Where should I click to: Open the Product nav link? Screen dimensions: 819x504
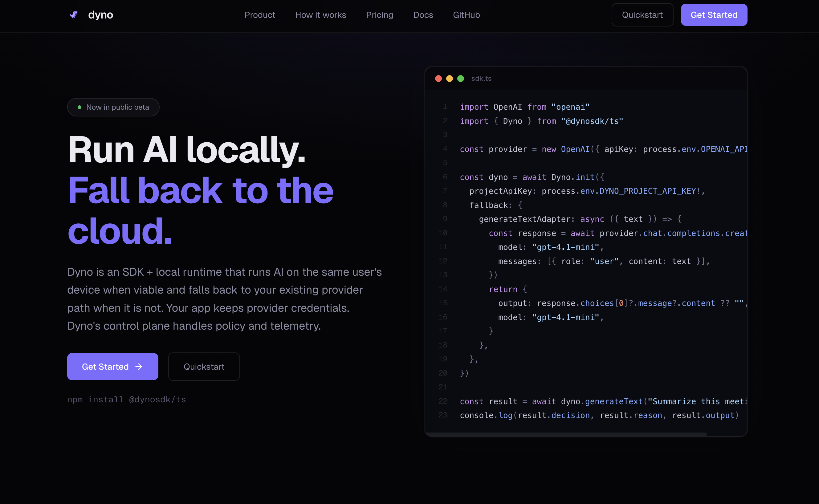coord(260,15)
